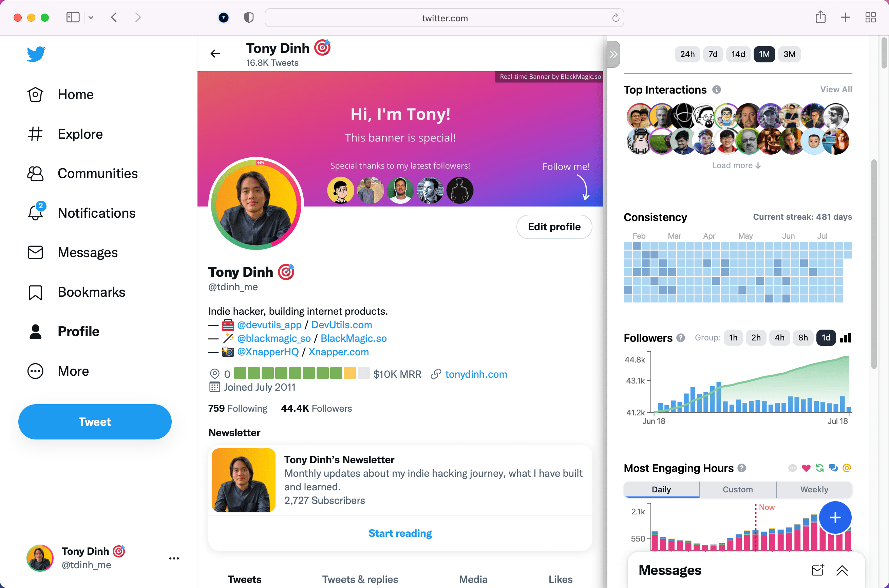Toggle the Weekly engaging hours view
This screenshot has width=889, height=588.
click(x=813, y=490)
